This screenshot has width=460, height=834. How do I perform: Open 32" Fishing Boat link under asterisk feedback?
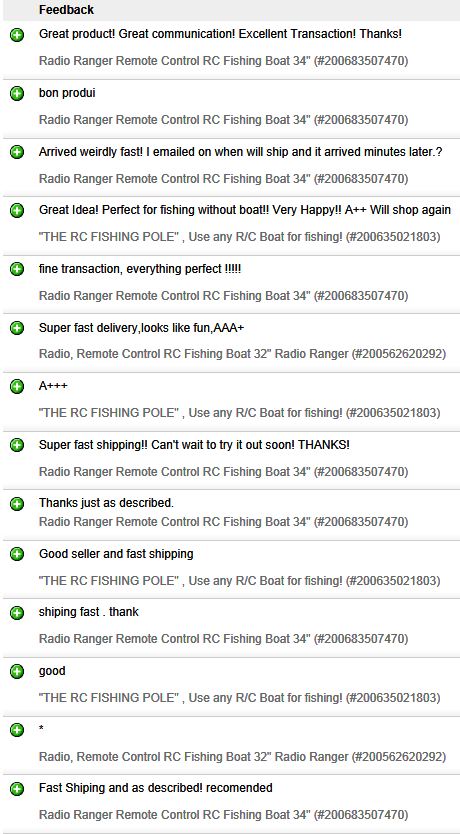pyautogui.click(x=242, y=756)
